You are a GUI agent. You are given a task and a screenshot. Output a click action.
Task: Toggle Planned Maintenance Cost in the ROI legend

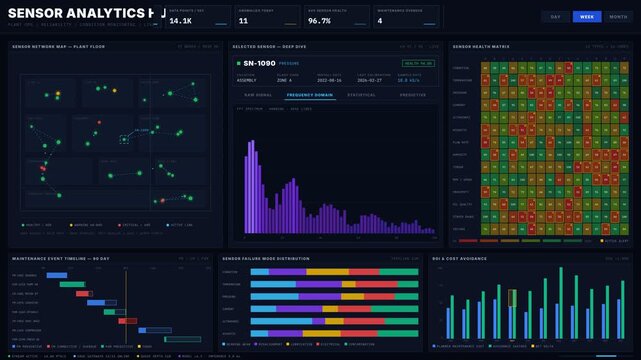[459, 347]
